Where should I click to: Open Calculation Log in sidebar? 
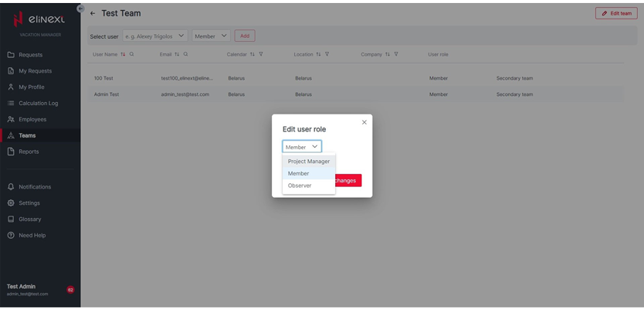[38, 103]
